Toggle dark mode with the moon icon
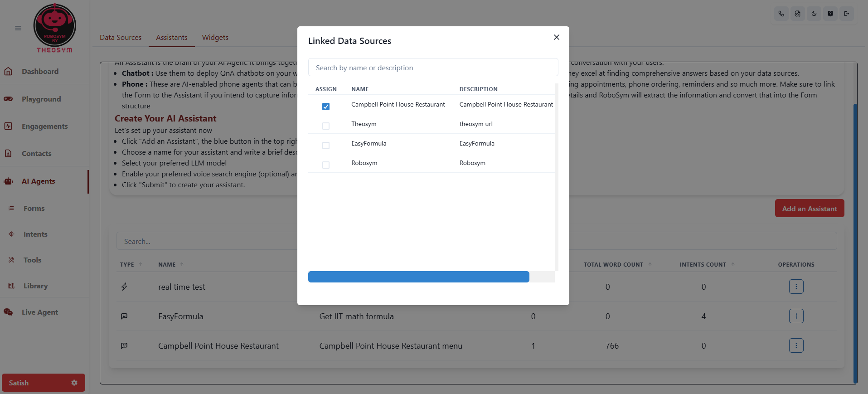 coord(814,14)
